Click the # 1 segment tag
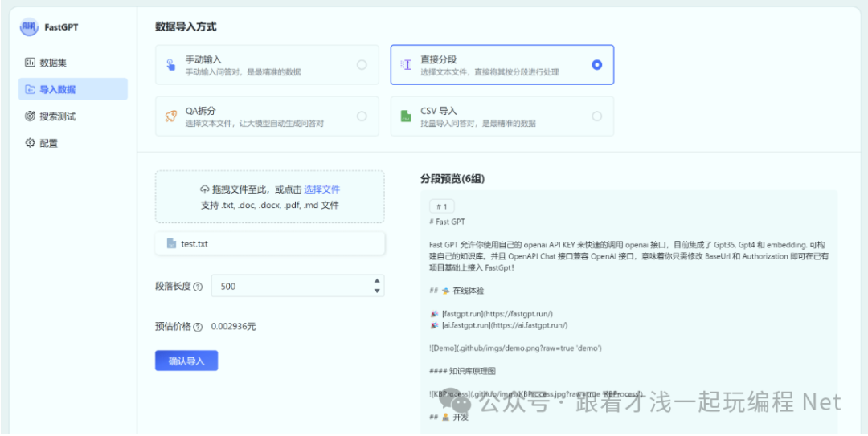The image size is (868, 436). point(442,206)
